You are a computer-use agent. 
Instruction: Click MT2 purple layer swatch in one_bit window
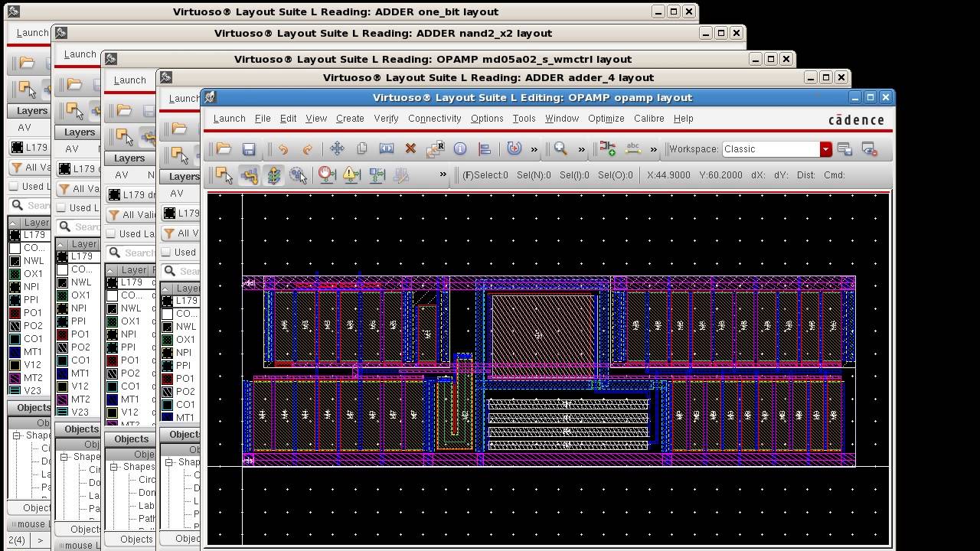(x=15, y=378)
